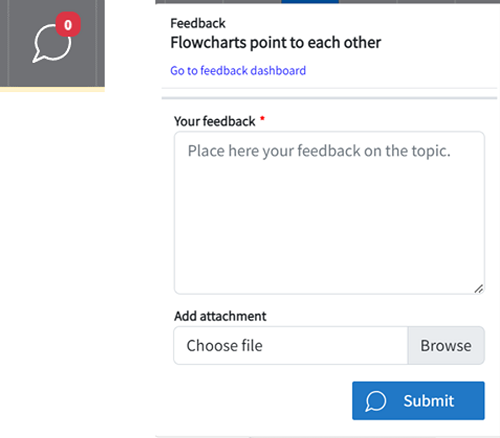Grab the textarea resize handle corner

tap(479, 289)
